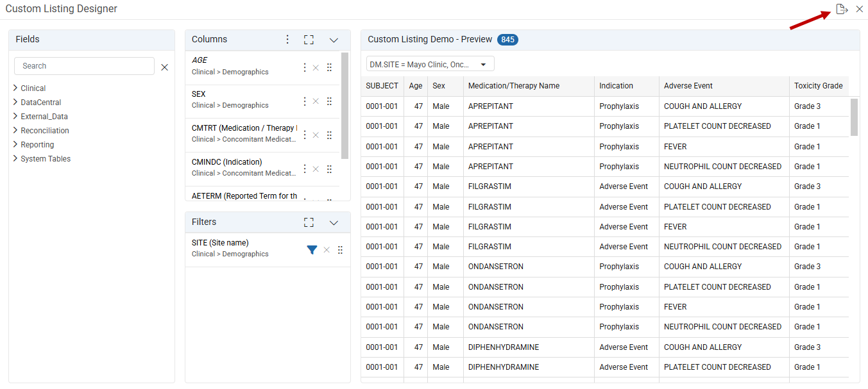Open options for the CMINDC column
868x389 pixels.
click(x=305, y=169)
